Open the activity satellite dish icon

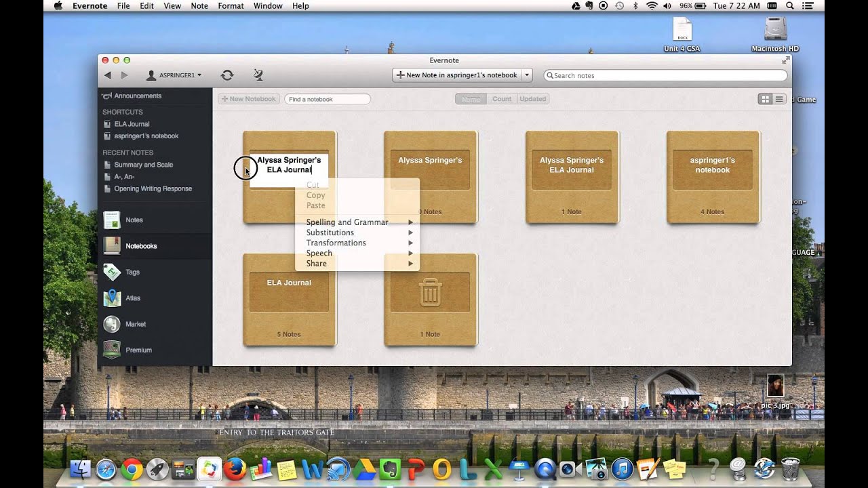[x=258, y=75]
